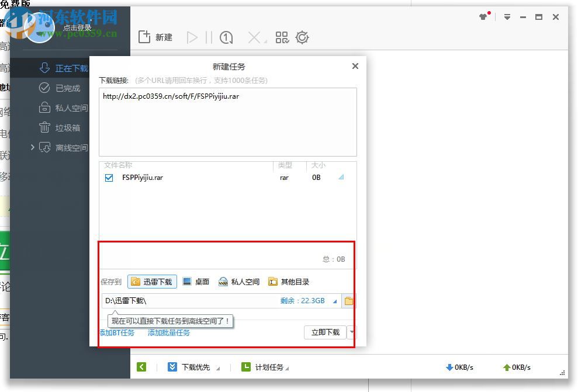
Task: Click the 立即下载 button
Action: click(325, 332)
